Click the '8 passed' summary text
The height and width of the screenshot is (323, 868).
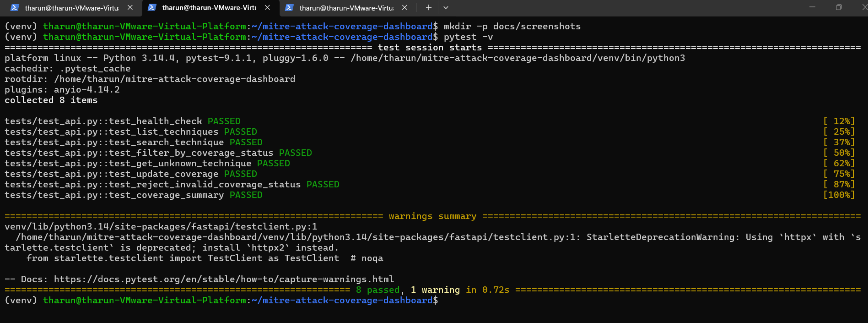tap(377, 290)
